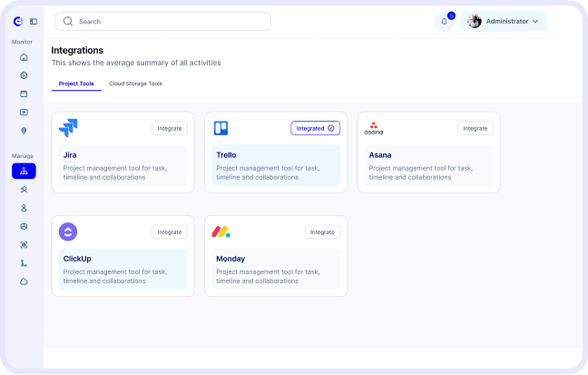Collapse the sidebar with the panel toggle icon
The height and width of the screenshot is (375, 588).
[34, 21]
